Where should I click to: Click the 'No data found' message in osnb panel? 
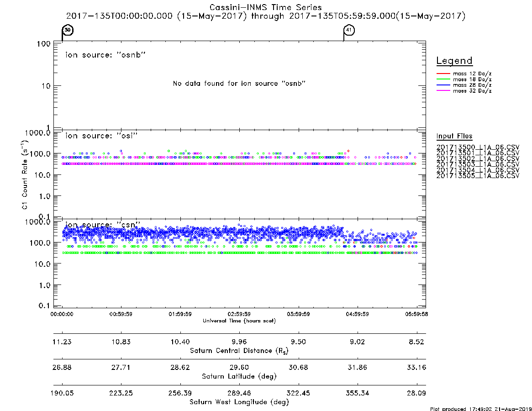pos(239,84)
